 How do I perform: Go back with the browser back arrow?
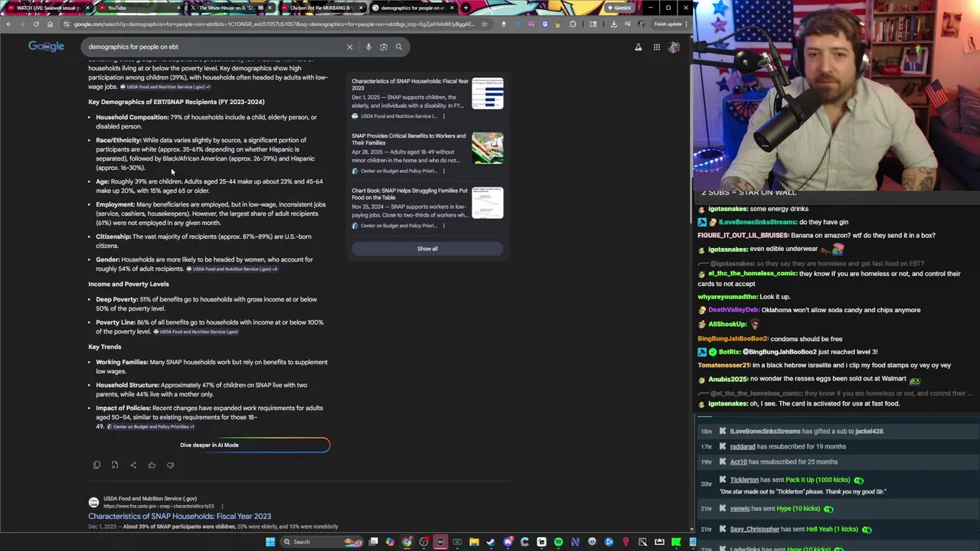point(9,24)
